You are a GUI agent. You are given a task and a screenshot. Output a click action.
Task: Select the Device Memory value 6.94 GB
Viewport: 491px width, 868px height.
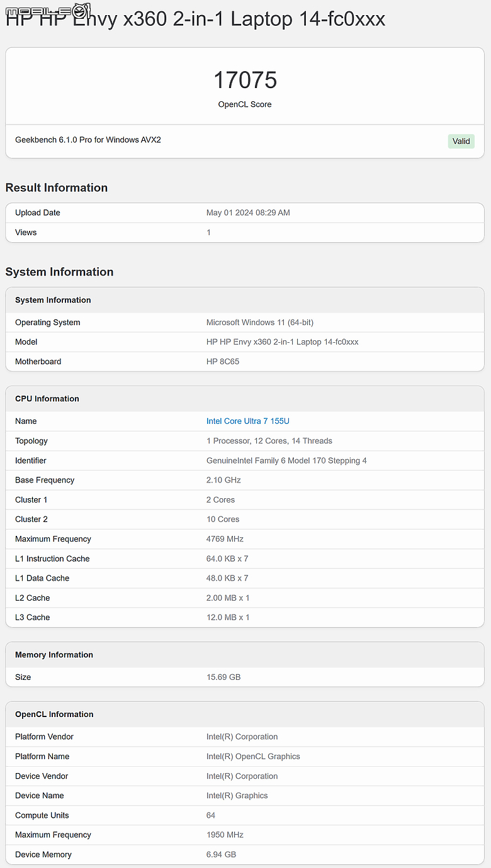(x=221, y=855)
